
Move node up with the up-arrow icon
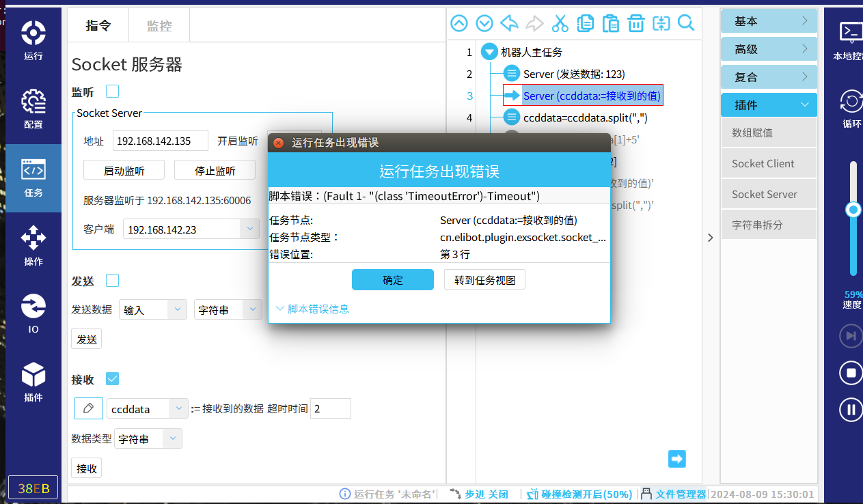pos(459,23)
